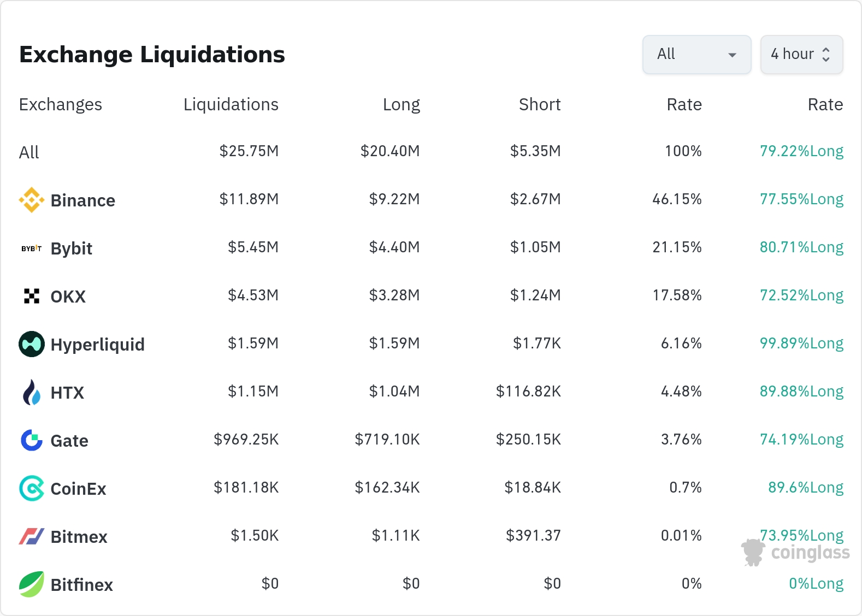
Task: Click the Binance logo icon
Action: 32,200
